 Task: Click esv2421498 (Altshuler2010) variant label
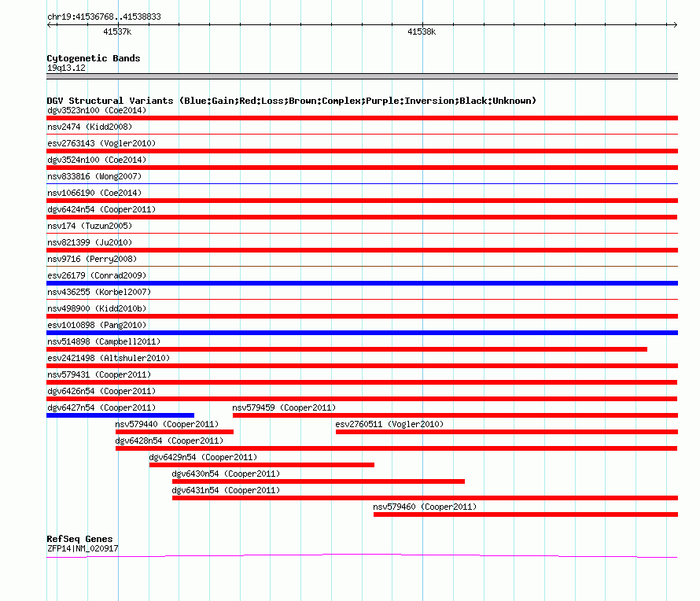pyautogui.click(x=109, y=358)
